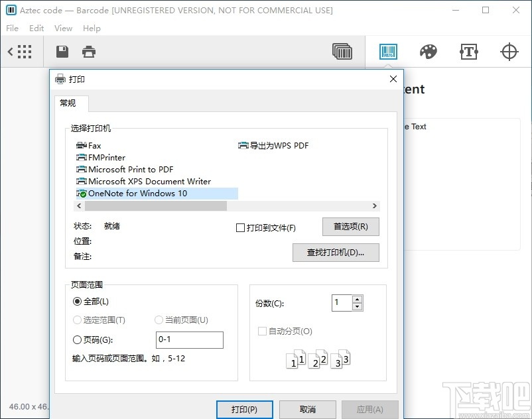Screen dimensions: 532x419
Task: Click the printer list horizontal scrollbar thumb
Action: click(x=156, y=206)
